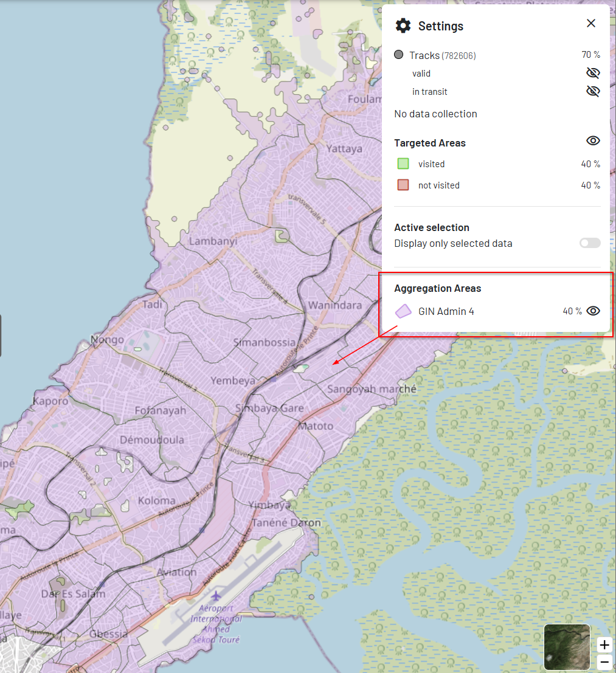Click the grey Tracks circle swatch
The width and height of the screenshot is (616, 673).
click(x=399, y=55)
